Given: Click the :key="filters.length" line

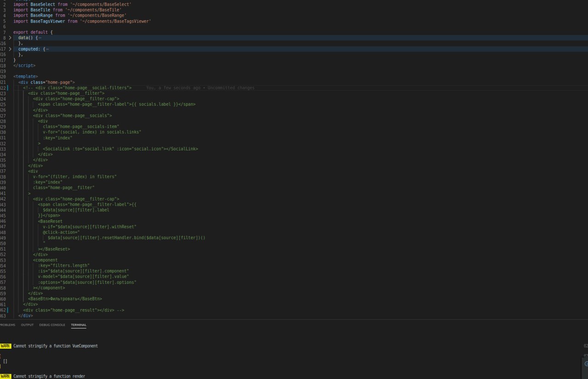Looking at the screenshot, I should (64, 265).
